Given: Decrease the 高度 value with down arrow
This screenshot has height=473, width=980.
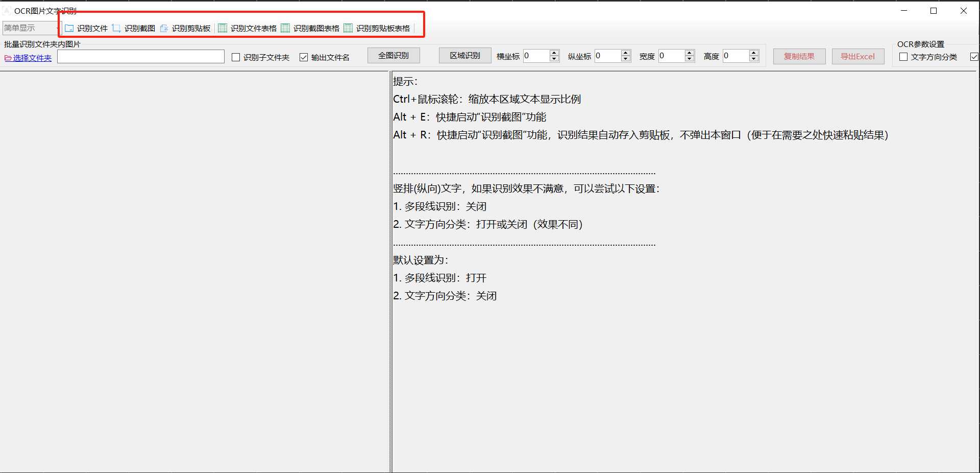Looking at the screenshot, I should pos(754,59).
